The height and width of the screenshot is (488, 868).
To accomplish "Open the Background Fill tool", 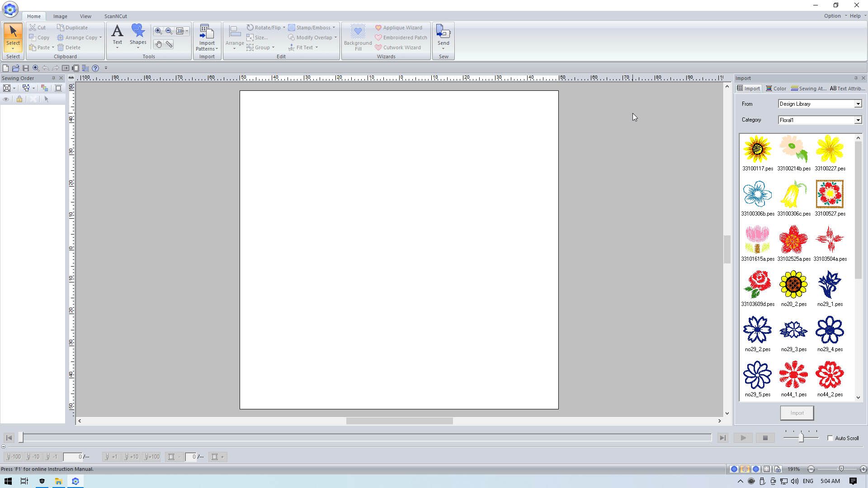I will pos(358,37).
